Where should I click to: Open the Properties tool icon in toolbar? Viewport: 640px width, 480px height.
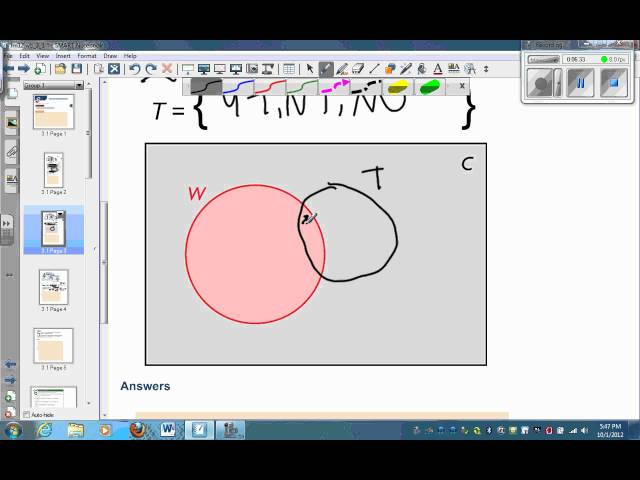(453, 69)
